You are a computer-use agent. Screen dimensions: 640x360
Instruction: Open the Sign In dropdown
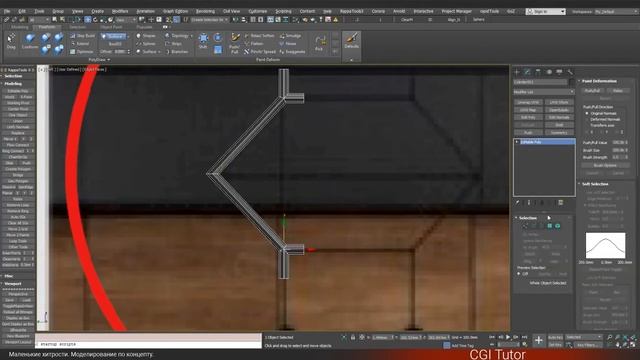coord(546,11)
